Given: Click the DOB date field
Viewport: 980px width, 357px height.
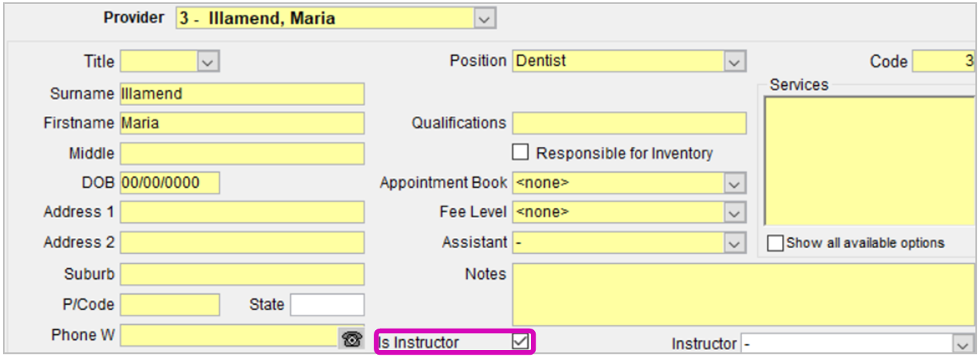Looking at the screenshot, I should point(170,183).
